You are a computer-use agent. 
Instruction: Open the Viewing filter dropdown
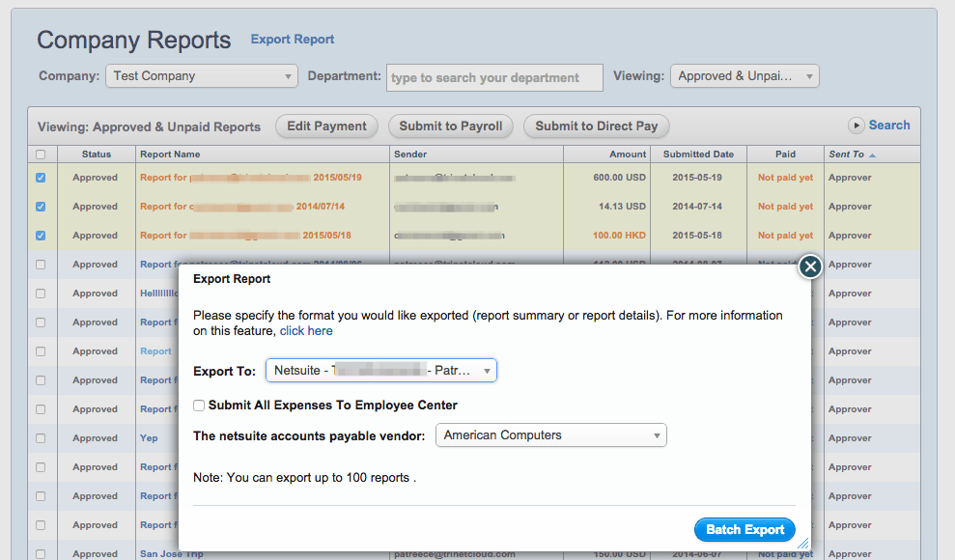[744, 74]
